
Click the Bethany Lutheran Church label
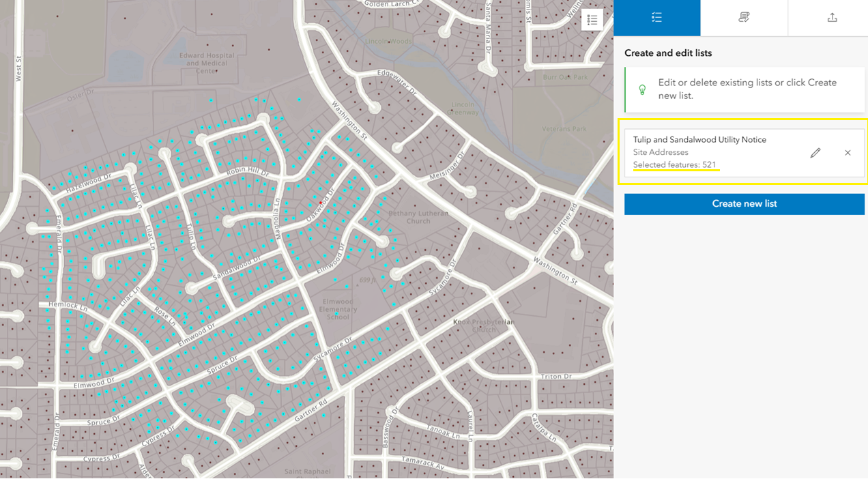click(x=418, y=217)
